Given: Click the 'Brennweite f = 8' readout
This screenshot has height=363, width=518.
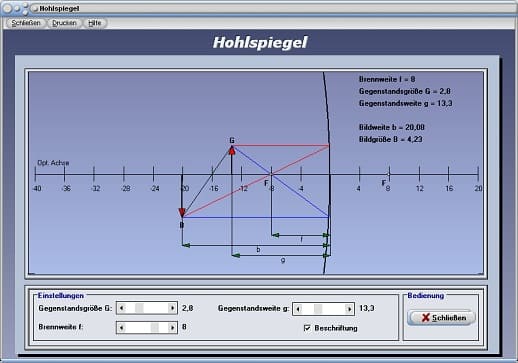Looking at the screenshot, I should point(387,79).
